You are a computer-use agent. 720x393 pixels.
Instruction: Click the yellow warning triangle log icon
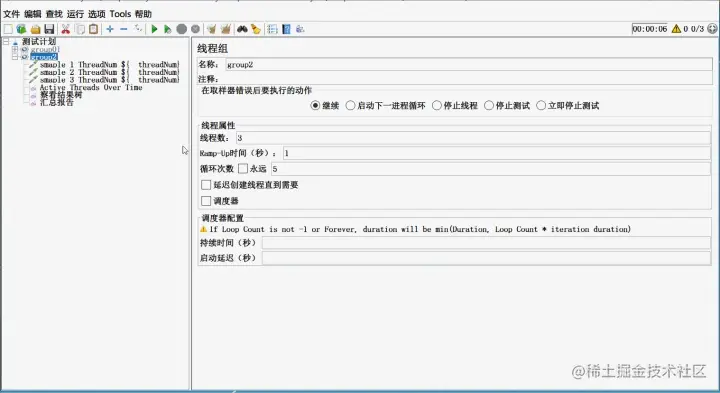click(676, 28)
